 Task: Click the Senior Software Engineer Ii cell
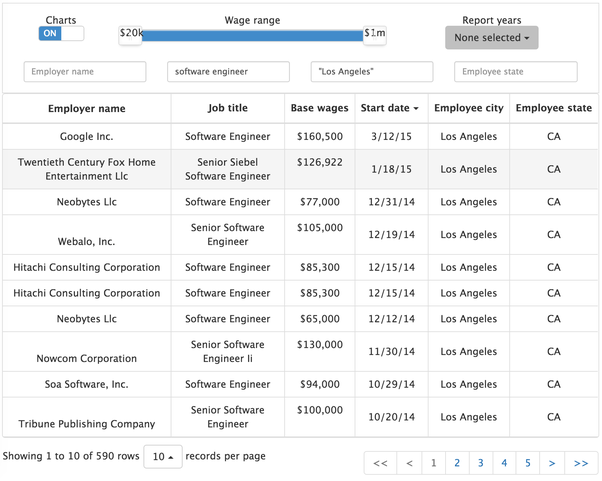coord(228,352)
